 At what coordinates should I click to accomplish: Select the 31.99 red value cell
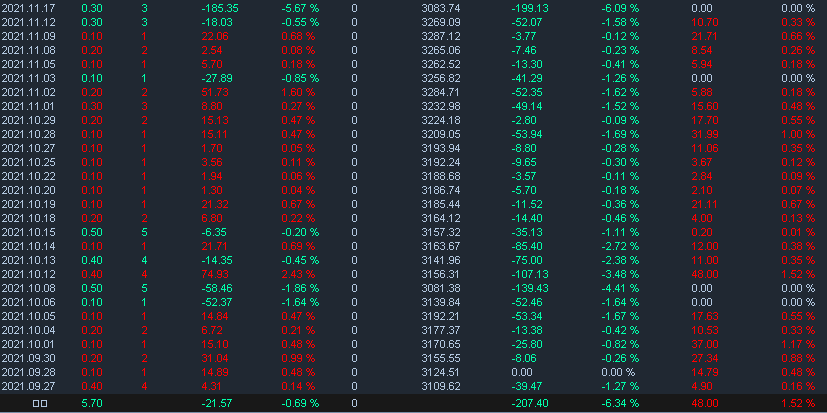(x=704, y=134)
